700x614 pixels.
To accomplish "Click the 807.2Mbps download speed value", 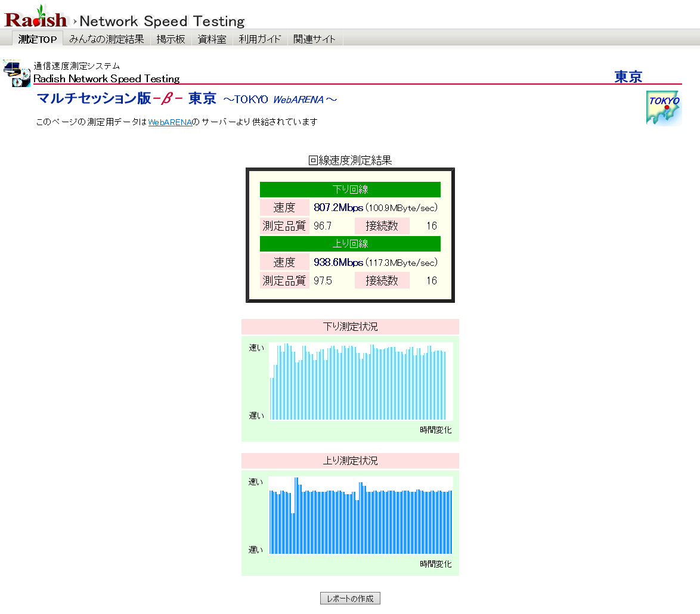I will (338, 208).
